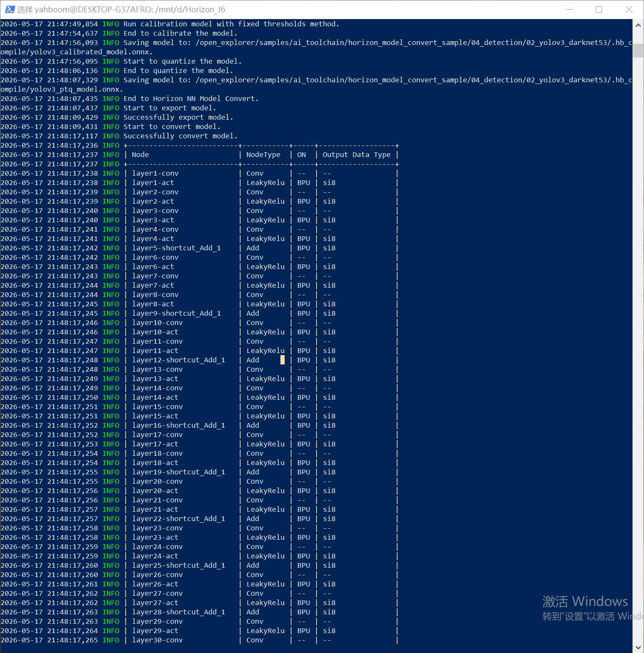
Task: Click 'Run calibration model with fixed thresholds method.'
Action: point(232,24)
